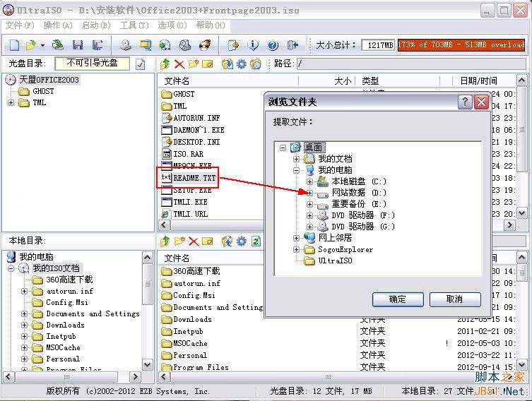Open the 选项(O) menu
The height and width of the screenshot is (401, 532).
(x=172, y=25)
